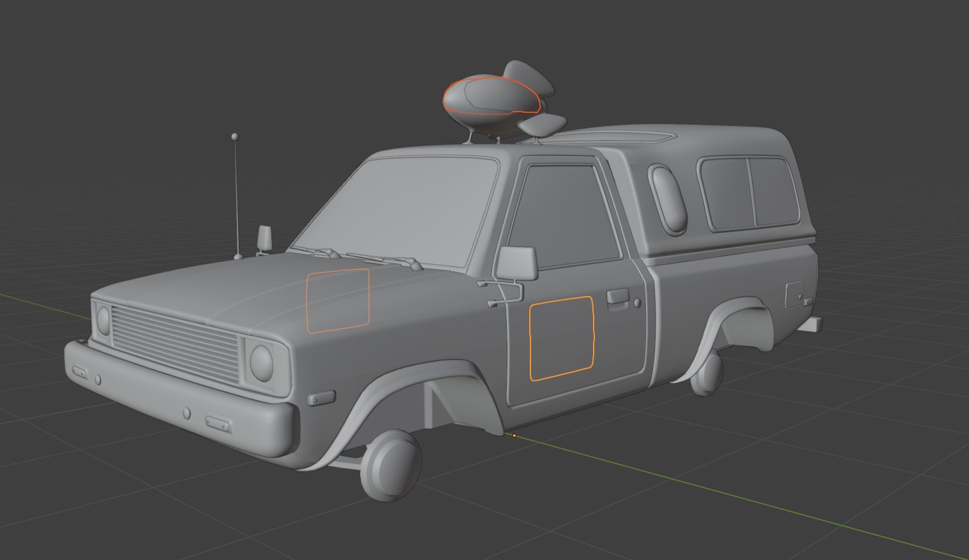The height and width of the screenshot is (560, 969).
Task: Click the thin radio antenna's ball tip
Action: tap(235, 136)
